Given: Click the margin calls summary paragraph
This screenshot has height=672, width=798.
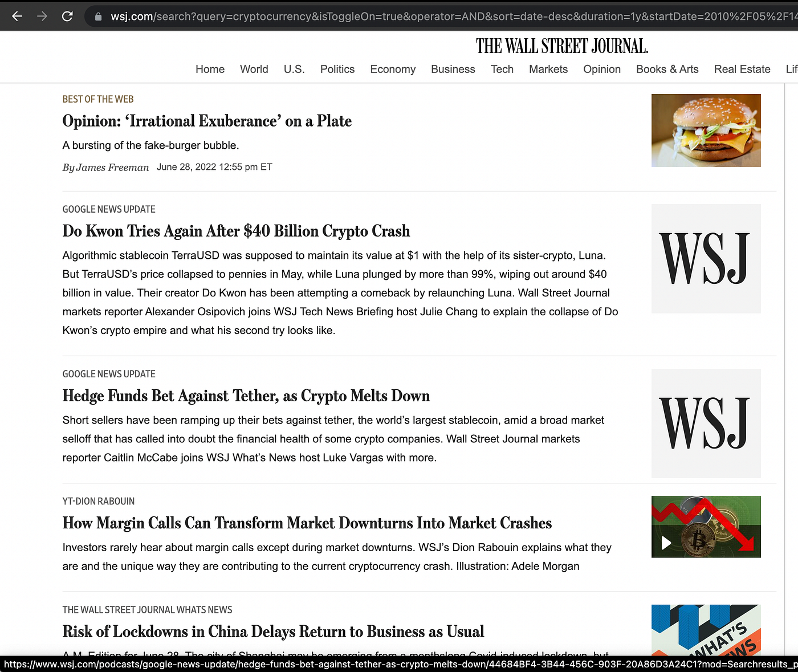Looking at the screenshot, I should [337, 557].
